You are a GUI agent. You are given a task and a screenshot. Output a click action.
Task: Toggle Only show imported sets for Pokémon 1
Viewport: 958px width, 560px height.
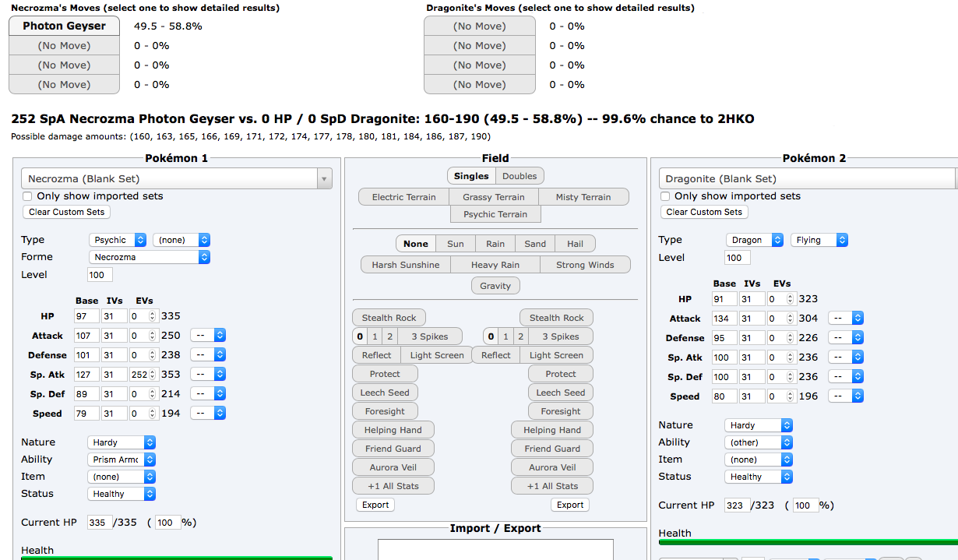28,196
